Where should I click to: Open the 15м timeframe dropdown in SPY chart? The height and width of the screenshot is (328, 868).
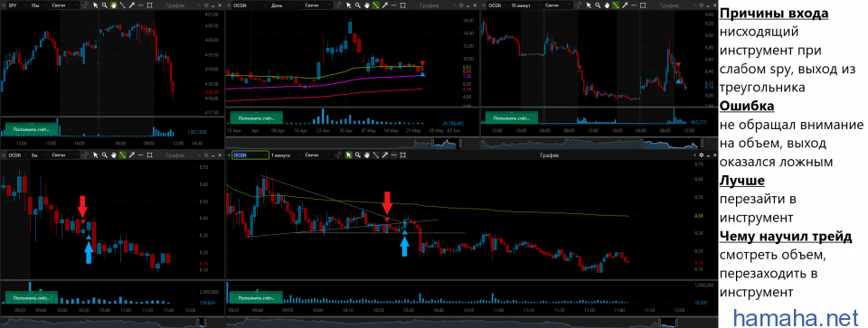tap(39, 5)
